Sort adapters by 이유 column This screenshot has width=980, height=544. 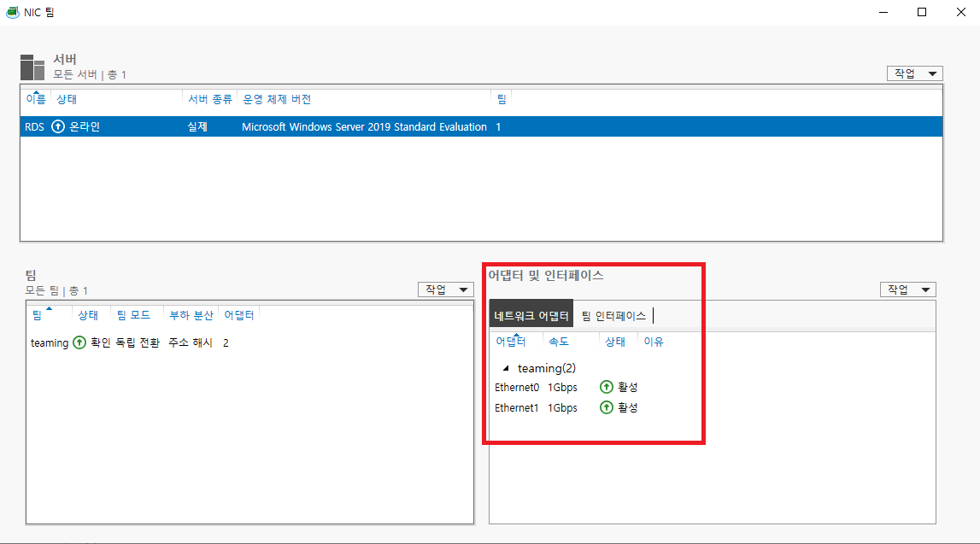click(654, 342)
